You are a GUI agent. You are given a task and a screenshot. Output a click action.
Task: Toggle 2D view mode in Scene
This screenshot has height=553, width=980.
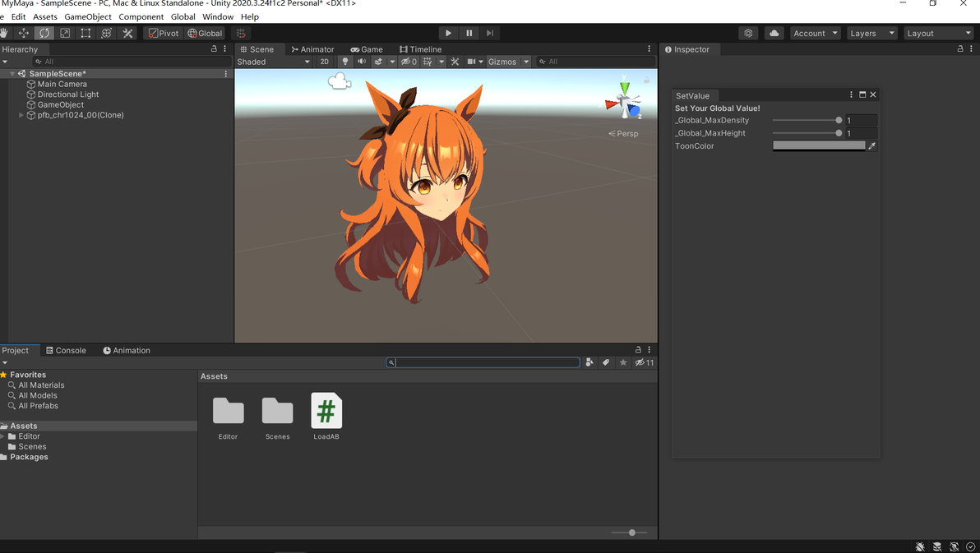pos(325,62)
